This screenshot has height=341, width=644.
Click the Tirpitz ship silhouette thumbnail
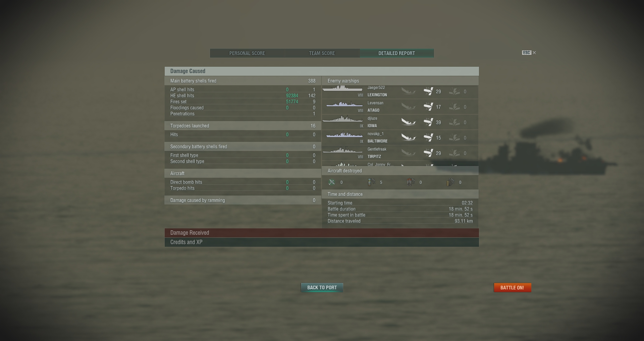point(342,150)
